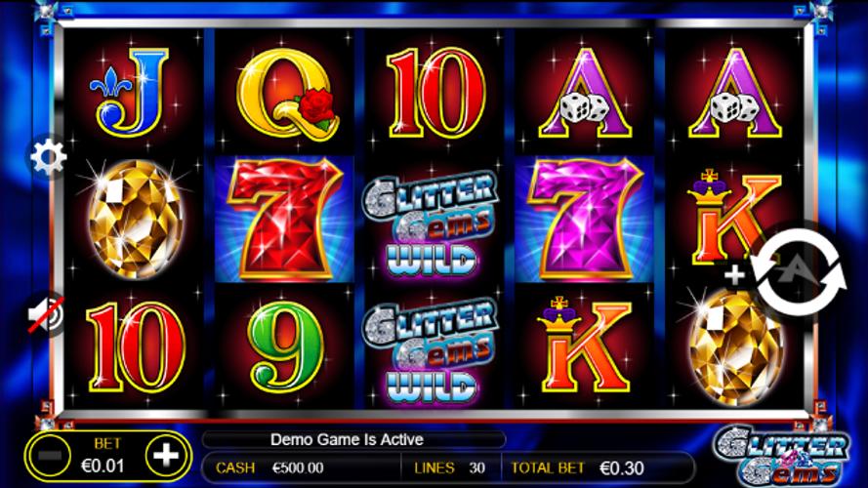Screen dimensions: 868x488
Task: Decrease bet with the minus button
Action: point(50,457)
